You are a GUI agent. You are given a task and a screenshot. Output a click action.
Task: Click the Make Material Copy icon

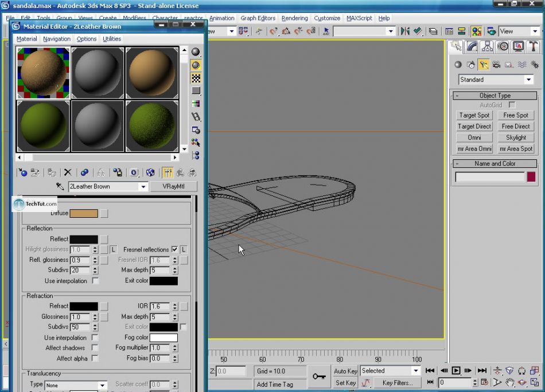pos(84,172)
